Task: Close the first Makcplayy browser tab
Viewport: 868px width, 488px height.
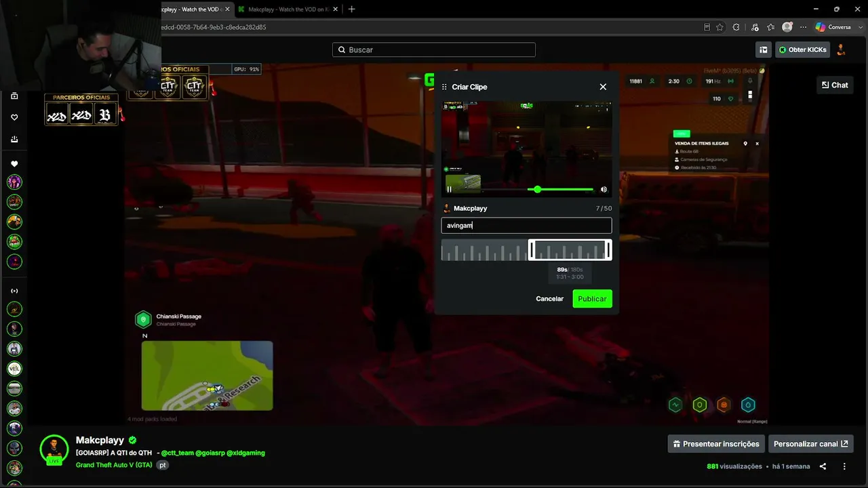Action: coord(227,9)
